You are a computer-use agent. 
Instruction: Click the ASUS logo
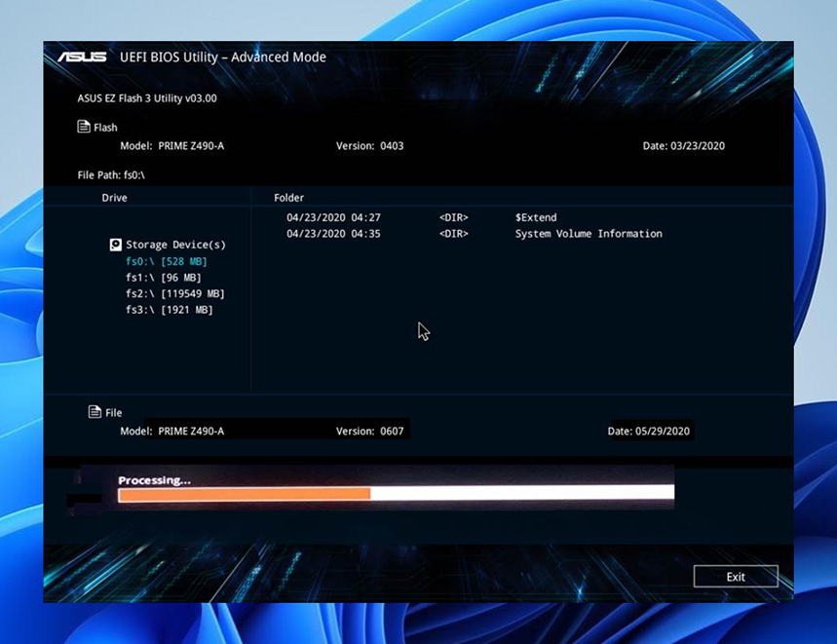[x=82, y=57]
